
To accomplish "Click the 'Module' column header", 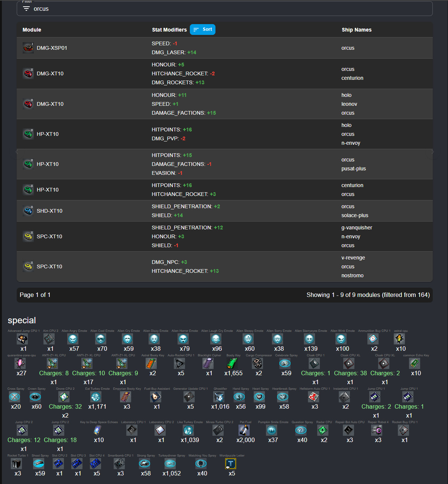I will 32,30.
